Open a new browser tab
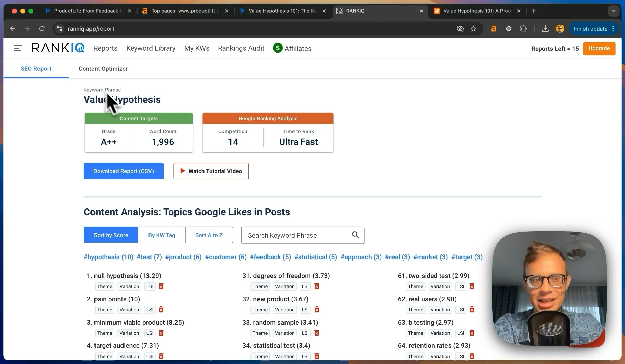Image resolution: width=625 pixels, height=364 pixels. 533,11
